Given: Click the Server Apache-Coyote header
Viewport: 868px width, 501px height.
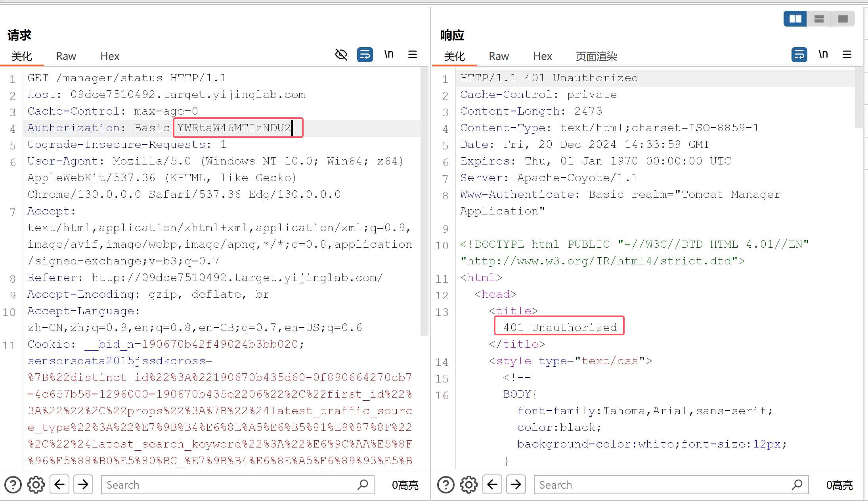Looking at the screenshot, I should coord(549,178).
